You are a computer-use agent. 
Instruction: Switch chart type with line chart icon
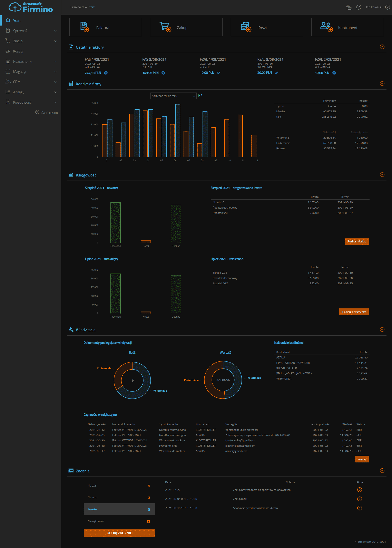[200, 96]
